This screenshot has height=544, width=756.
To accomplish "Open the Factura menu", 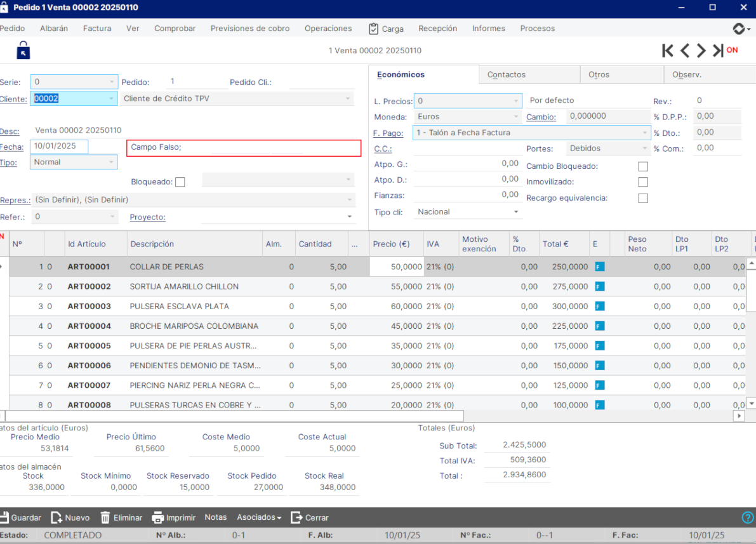I will tap(97, 29).
